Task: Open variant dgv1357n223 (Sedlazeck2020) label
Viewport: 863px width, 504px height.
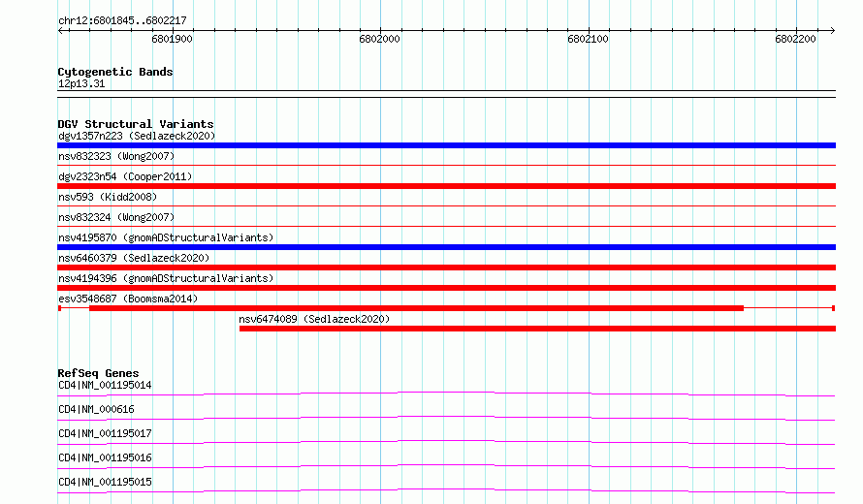Action: (x=137, y=136)
